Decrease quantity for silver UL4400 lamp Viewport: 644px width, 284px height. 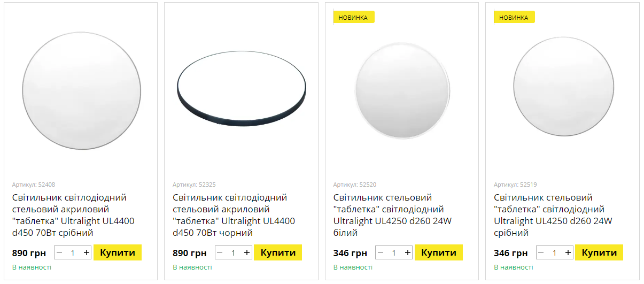click(59, 253)
